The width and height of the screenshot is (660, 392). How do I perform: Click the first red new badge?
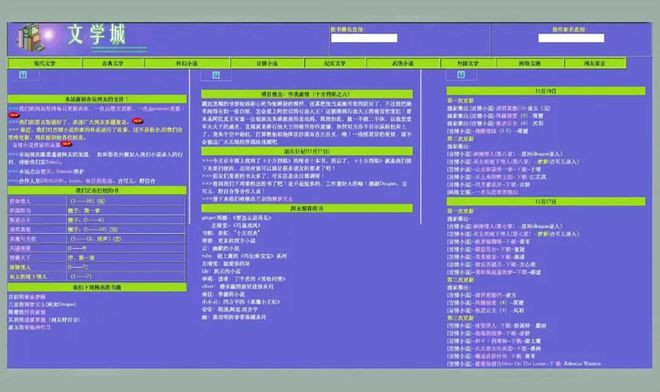click(x=14, y=115)
